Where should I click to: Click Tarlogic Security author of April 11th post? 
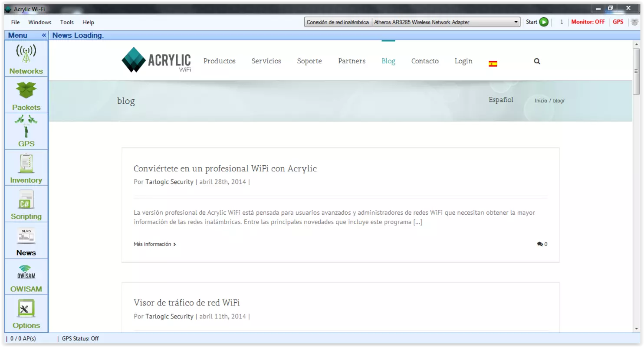169,317
